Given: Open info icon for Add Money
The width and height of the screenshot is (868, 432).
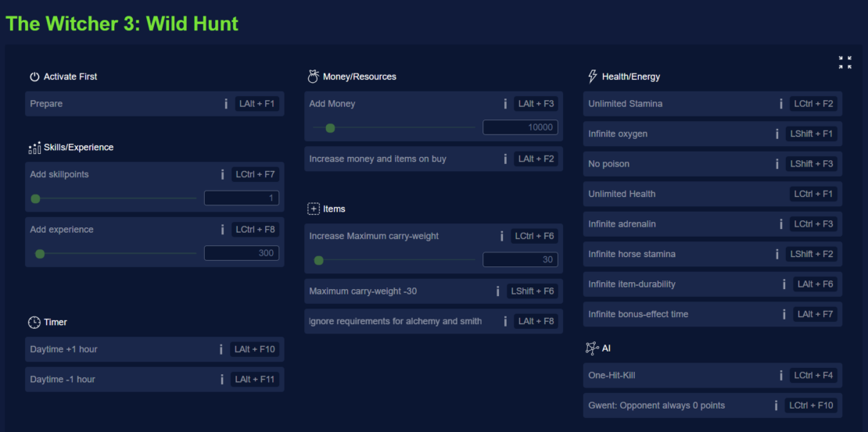Looking at the screenshot, I should pyautogui.click(x=505, y=104).
